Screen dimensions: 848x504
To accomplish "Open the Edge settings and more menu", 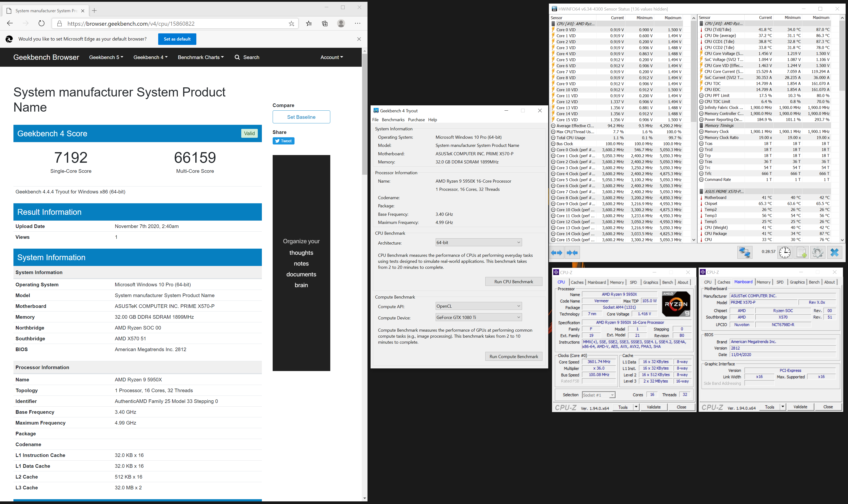I will [x=358, y=24].
